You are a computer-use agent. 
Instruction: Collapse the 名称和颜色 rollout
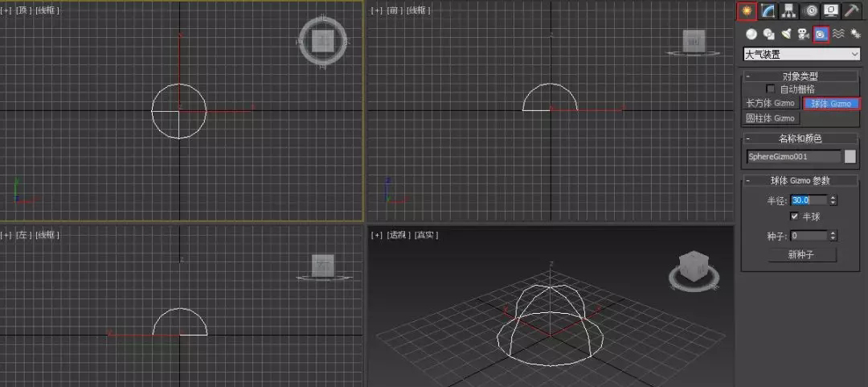[800, 138]
